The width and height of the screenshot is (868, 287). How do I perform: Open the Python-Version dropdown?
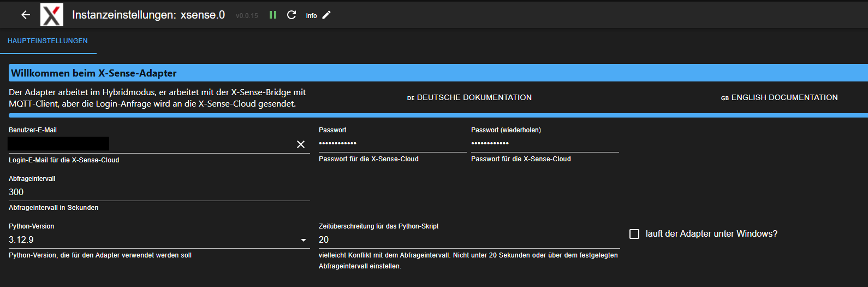[304, 240]
